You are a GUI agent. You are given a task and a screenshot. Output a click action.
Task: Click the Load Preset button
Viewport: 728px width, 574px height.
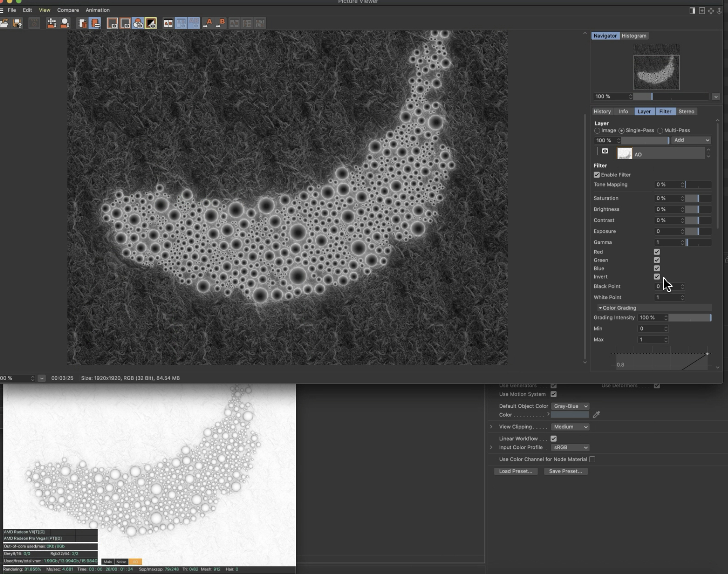click(516, 471)
